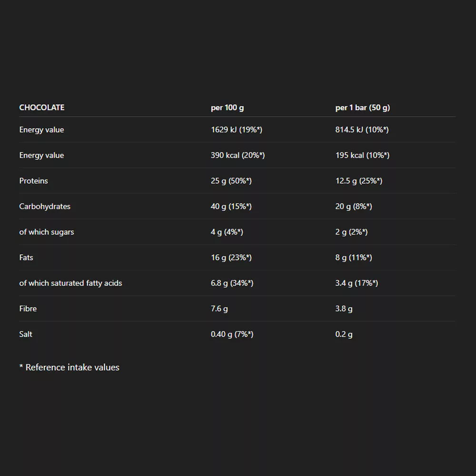Click the 814.5 kJ per bar value
The height and width of the screenshot is (476, 476).
pyautogui.click(x=362, y=130)
